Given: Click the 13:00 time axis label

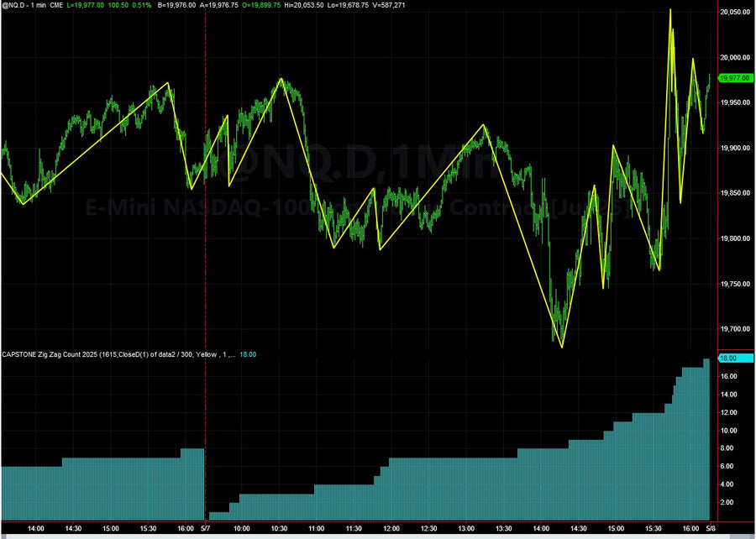Looking at the screenshot, I should pos(465,528).
